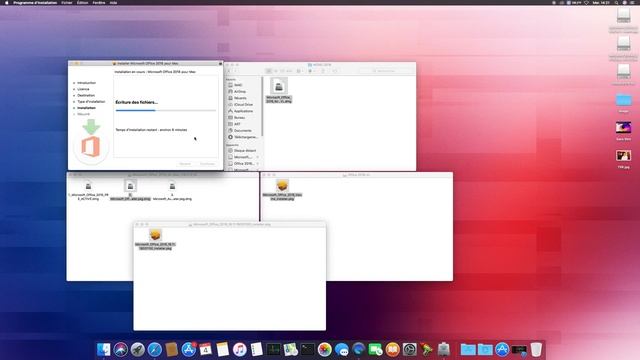640x360 pixels.
Task: Select Documents in Finder sidebar
Action: pos(242,131)
